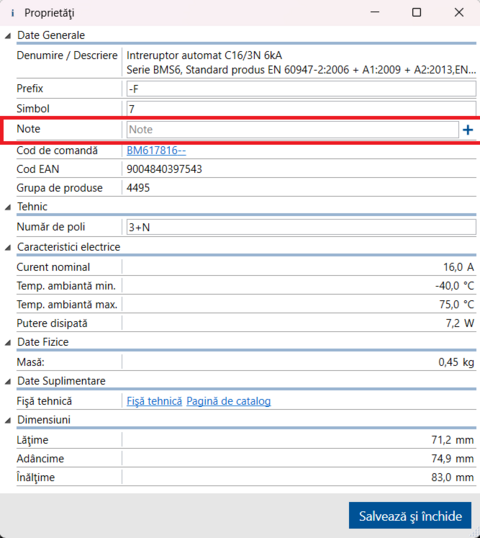Close the Proprietăţi dialog
Viewport: 480px width, 538px height.
pos(459,13)
